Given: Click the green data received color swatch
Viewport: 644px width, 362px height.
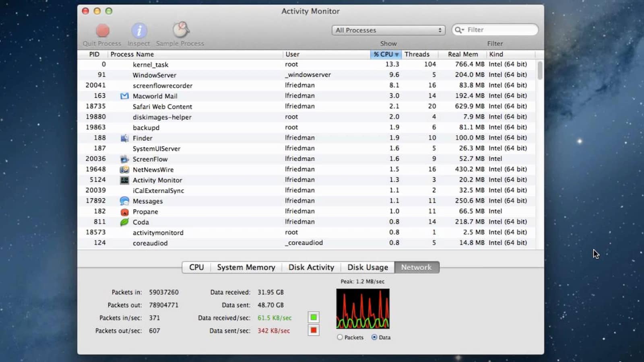Looking at the screenshot, I should [314, 317].
